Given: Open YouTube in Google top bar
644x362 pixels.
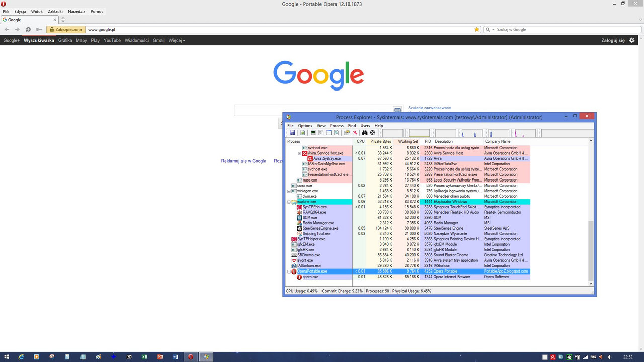Looking at the screenshot, I should click(x=112, y=40).
